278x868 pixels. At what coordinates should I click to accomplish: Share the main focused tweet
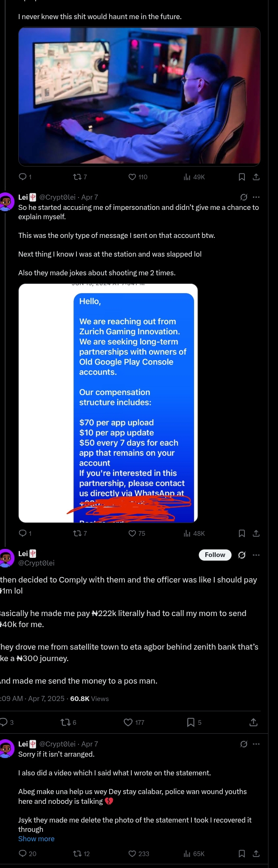(253, 722)
